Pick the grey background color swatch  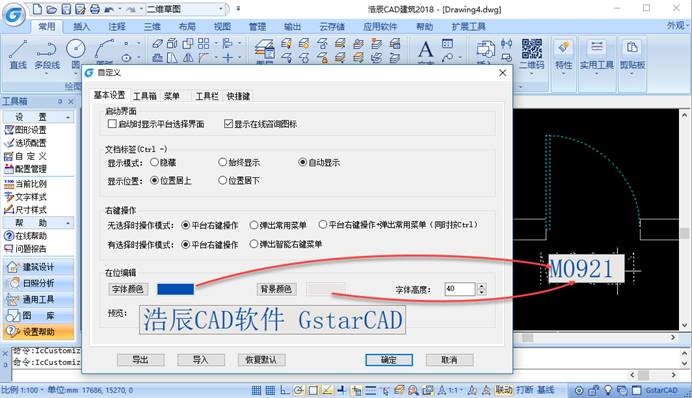point(325,289)
